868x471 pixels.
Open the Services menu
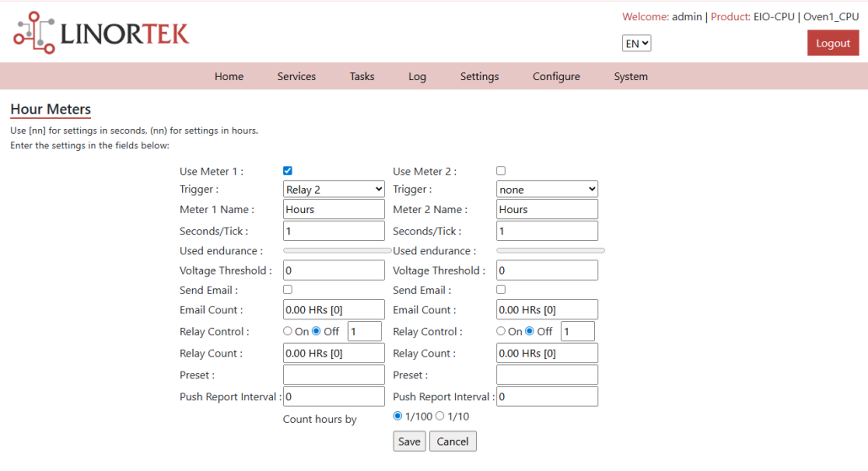[296, 77]
